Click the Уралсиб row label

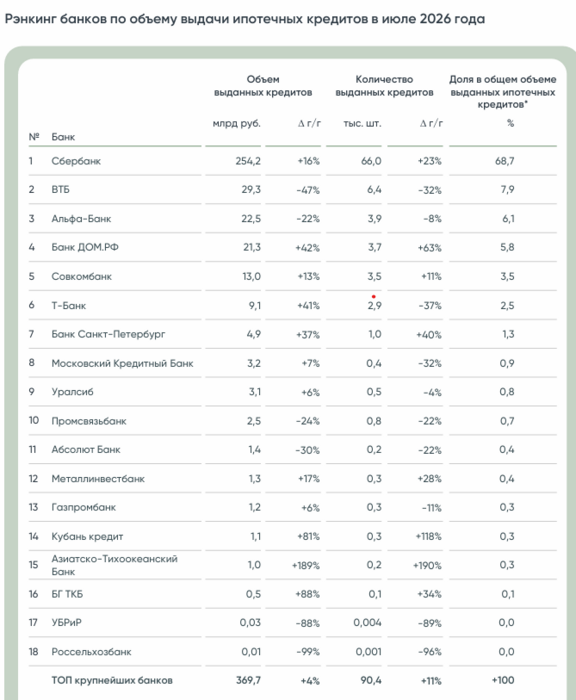pos(72,392)
